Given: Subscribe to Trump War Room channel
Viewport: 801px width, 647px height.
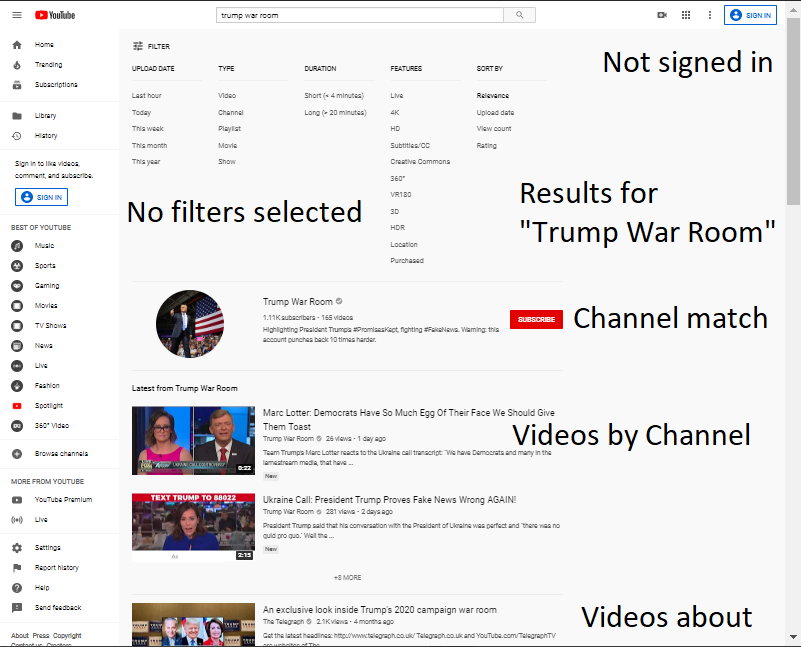Looking at the screenshot, I should (x=536, y=320).
